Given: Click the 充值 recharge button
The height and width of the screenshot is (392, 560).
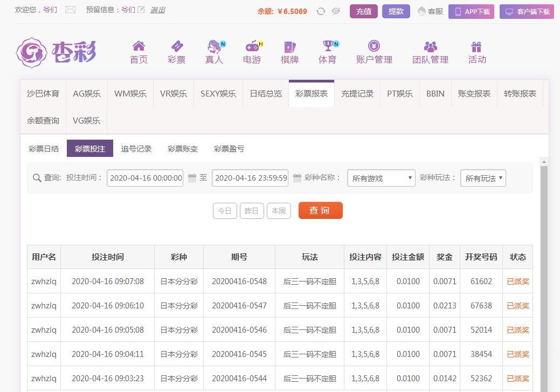Looking at the screenshot, I should [x=363, y=11].
